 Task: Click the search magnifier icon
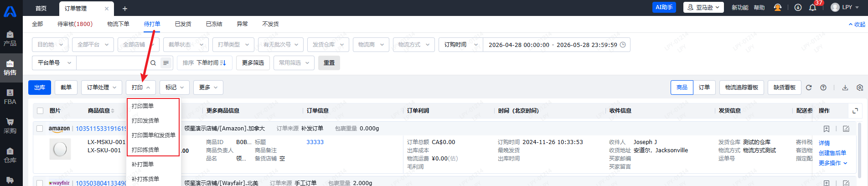(x=153, y=63)
